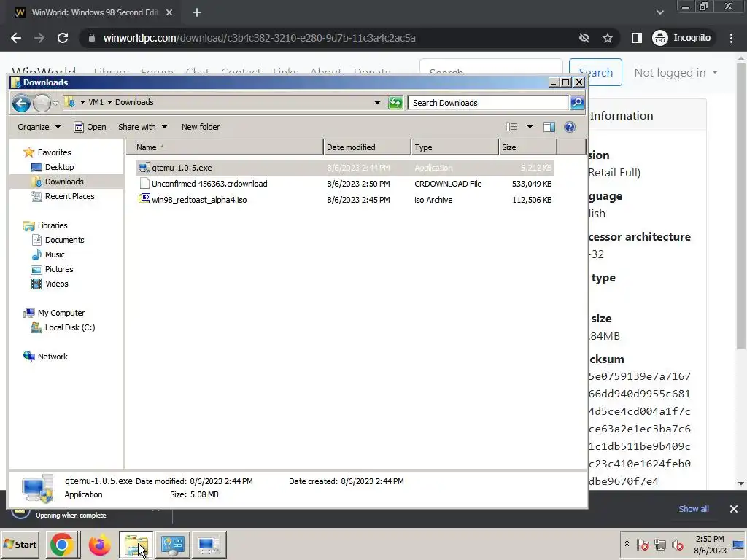Expand the address bar history dropdown
Image resolution: width=747 pixels, height=560 pixels.
click(377, 102)
